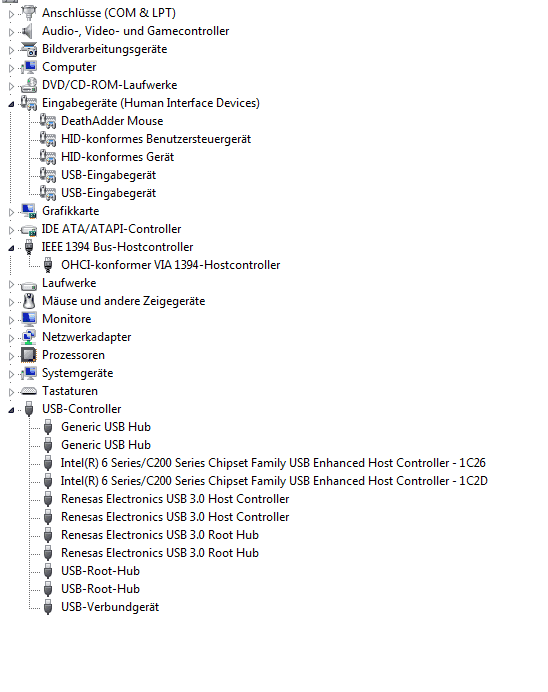Expand the Monitore category
Screen dimensions: 548x692
tap(11, 320)
